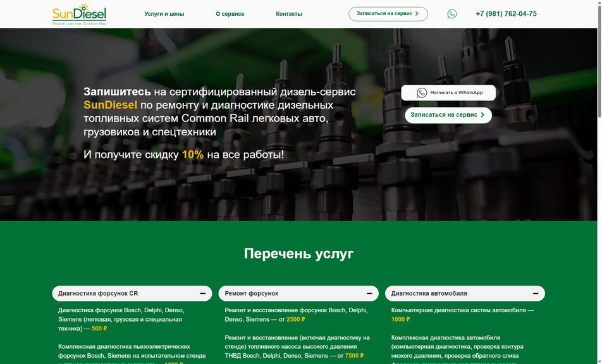Go to the О сервисе menu item
The width and height of the screenshot is (602, 364).
pyautogui.click(x=230, y=14)
